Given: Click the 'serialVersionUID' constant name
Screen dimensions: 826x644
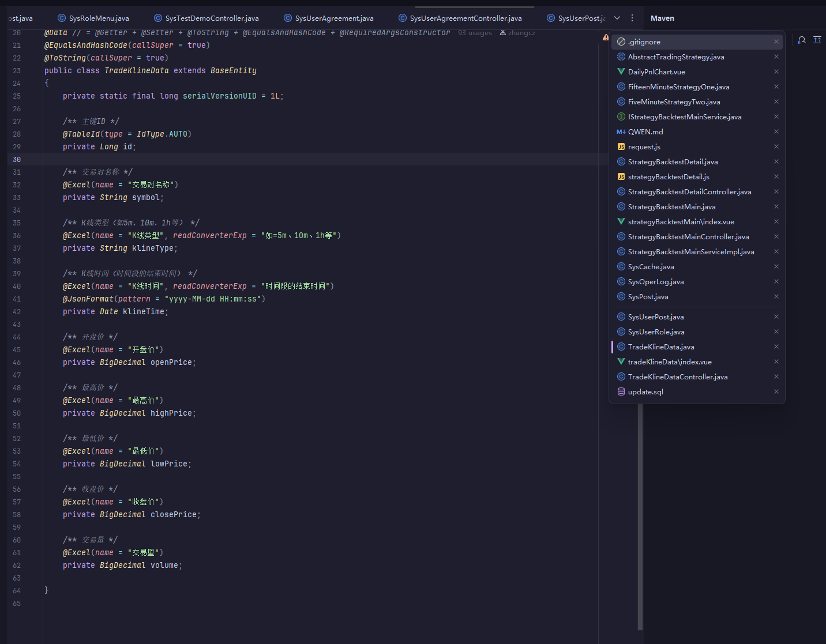Looking at the screenshot, I should [220, 96].
